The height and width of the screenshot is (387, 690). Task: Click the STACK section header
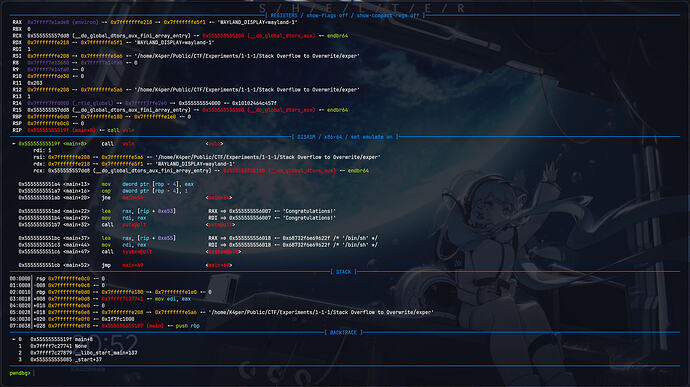(343, 272)
